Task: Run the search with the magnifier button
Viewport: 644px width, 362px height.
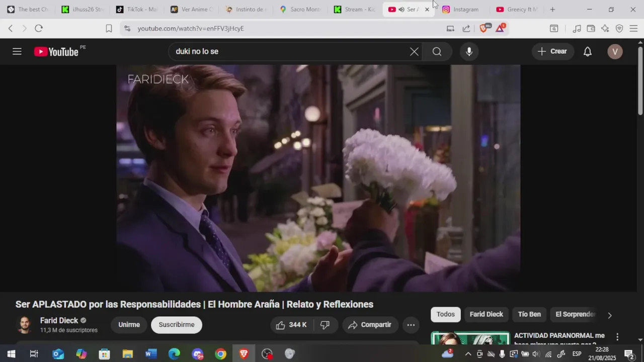Action: (x=437, y=51)
